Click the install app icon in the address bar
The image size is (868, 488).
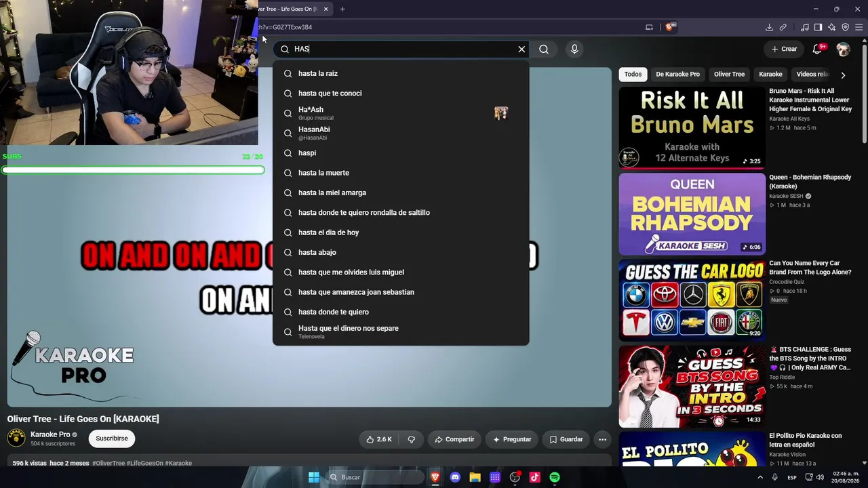point(649,27)
